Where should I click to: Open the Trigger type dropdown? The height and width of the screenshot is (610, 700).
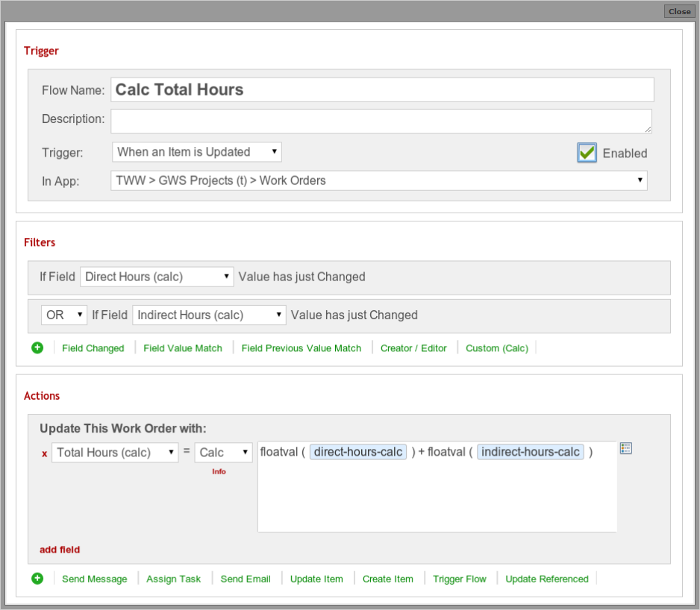pos(197,152)
